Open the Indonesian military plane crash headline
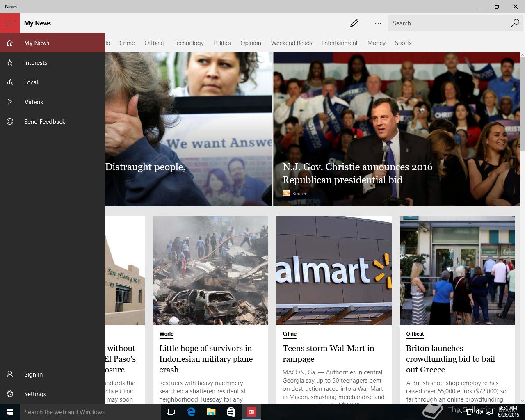Screen dimensions: 525x420 (206, 358)
